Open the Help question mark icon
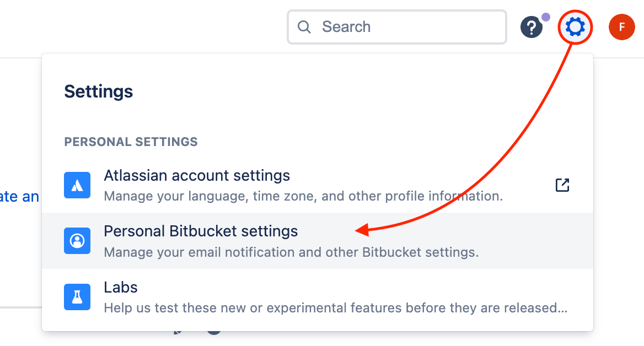The width and height of the screenshot is (644, 346). (532, 28)
